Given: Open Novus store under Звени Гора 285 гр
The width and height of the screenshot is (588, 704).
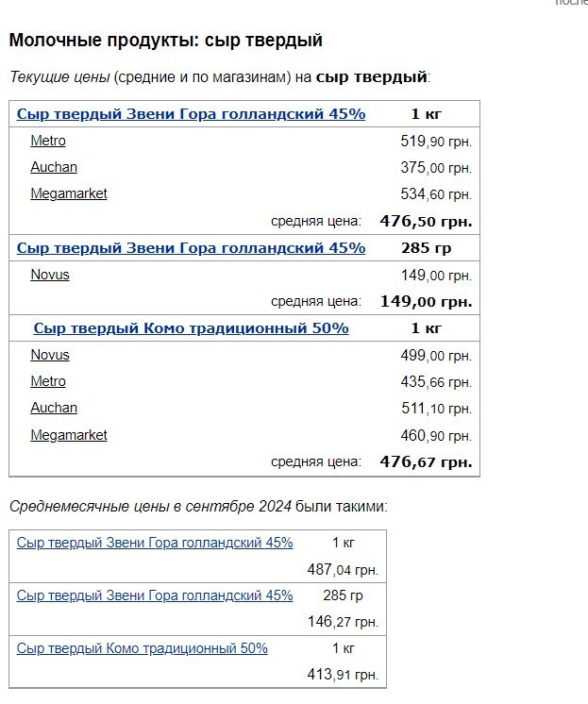Looking at the screenshot, I should click(50, 275).
